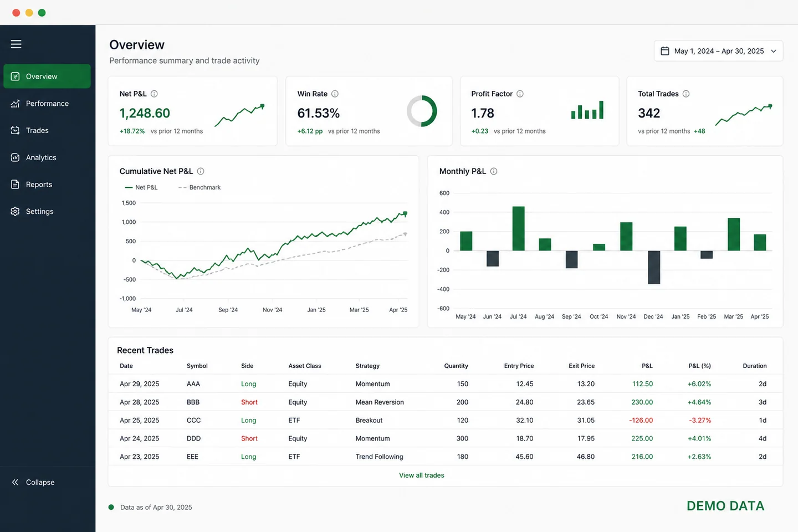Click the Apr 29, 2025 date cell
This screenshot has width=798, height=532.
point(139,384)
